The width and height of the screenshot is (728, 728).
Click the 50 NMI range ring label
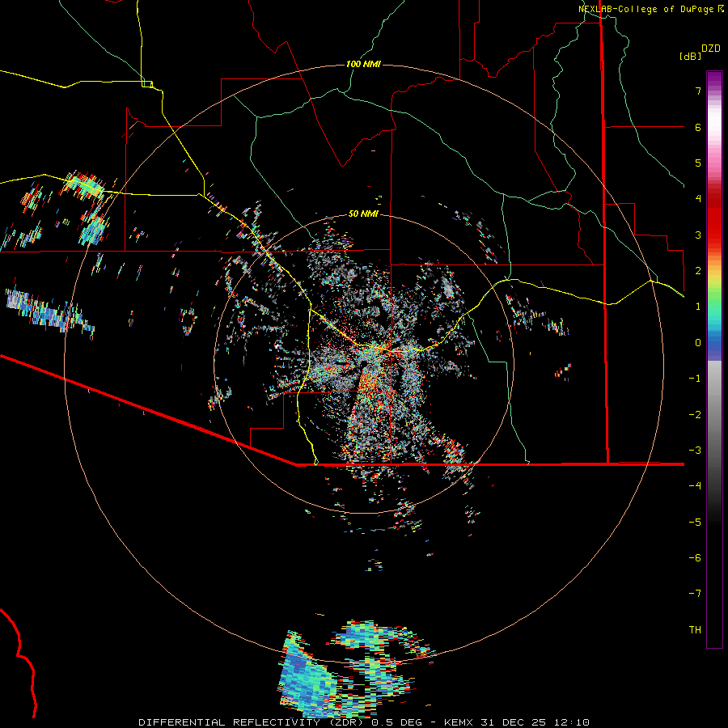coord(363,214)
